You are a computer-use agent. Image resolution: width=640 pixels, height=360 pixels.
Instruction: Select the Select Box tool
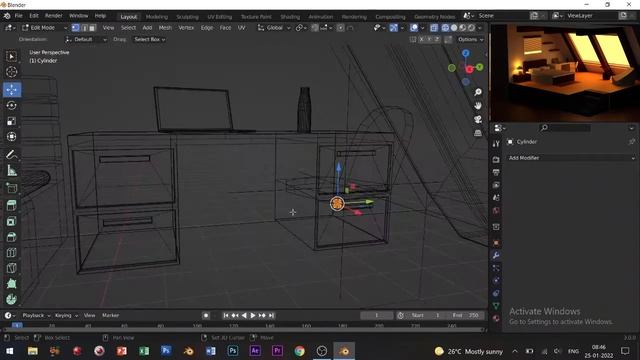11,56
